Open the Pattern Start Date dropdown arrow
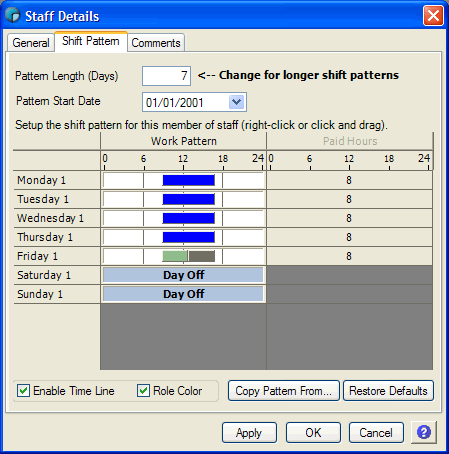Viewport: 449px width, 454px height. (x=237, y=102)
